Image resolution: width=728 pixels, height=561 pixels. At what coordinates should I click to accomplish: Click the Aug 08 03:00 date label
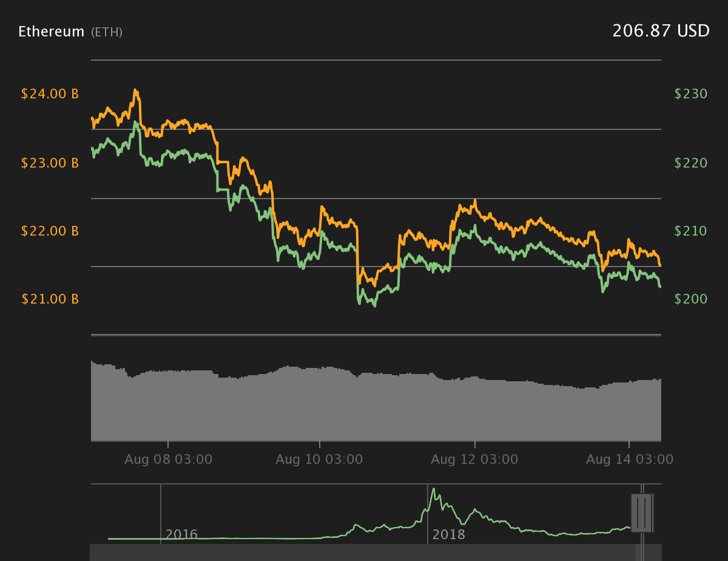[x=169, y=460]
